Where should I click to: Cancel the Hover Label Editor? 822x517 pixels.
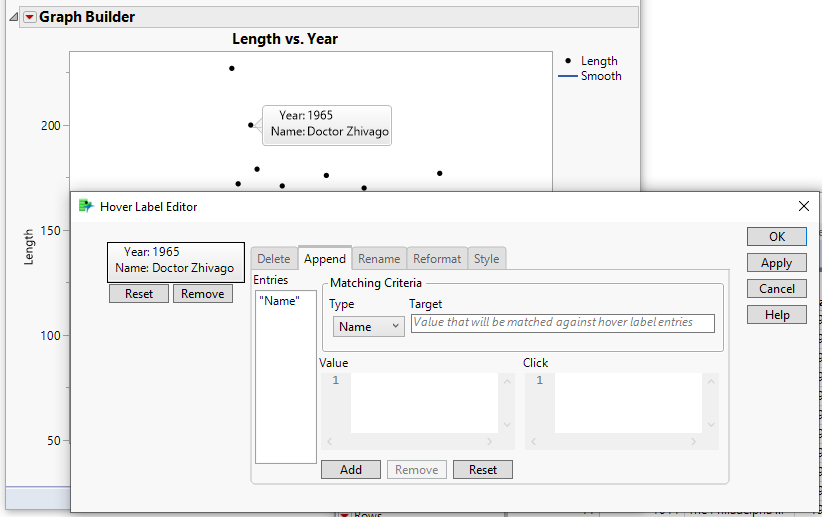click(776, 289)
